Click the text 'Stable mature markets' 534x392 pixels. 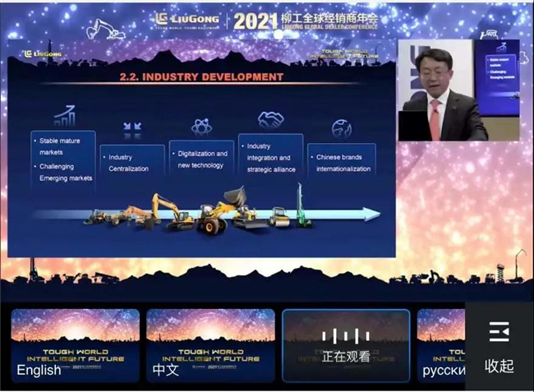[x=60, y=146]
